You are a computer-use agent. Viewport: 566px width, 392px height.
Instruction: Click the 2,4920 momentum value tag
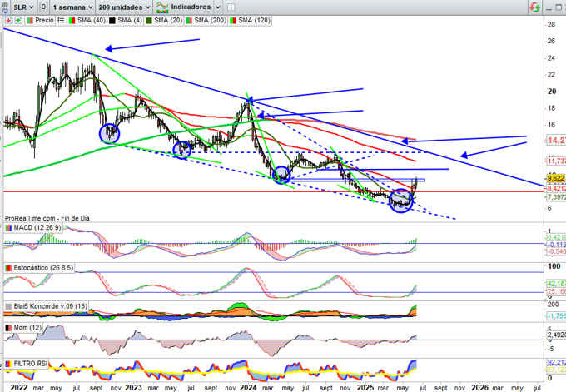tap(556, 335)
